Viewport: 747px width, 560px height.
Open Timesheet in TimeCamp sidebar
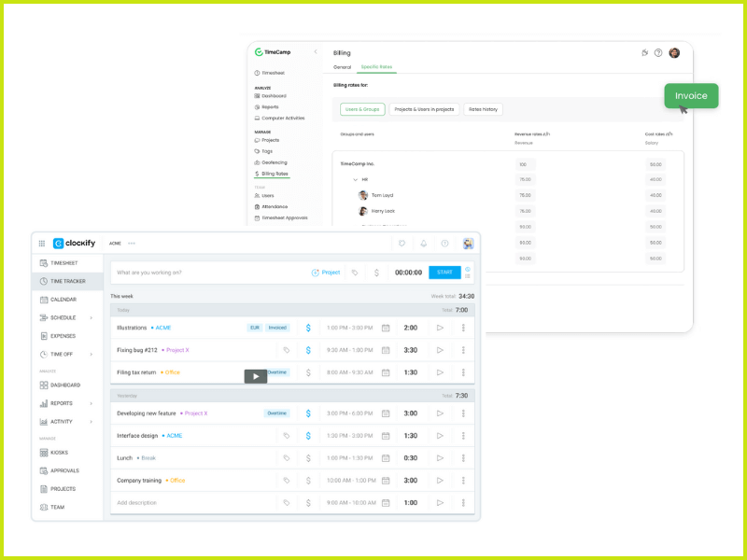270,73
